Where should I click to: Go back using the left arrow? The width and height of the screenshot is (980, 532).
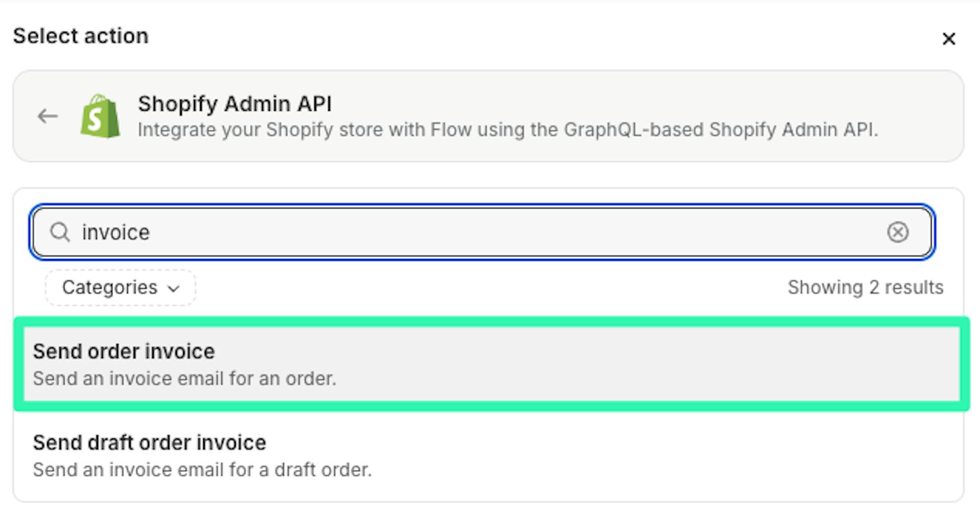pos(47,116)
